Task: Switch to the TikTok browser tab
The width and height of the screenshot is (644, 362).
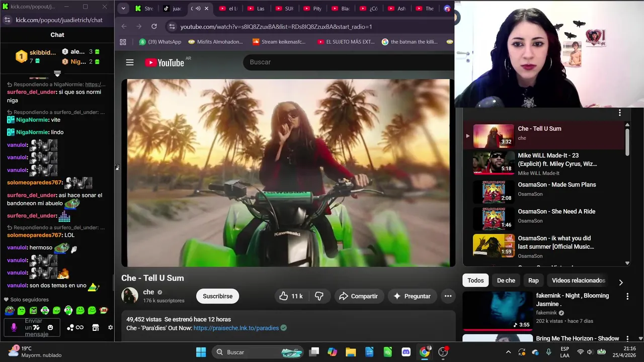Action: point(173,9)
